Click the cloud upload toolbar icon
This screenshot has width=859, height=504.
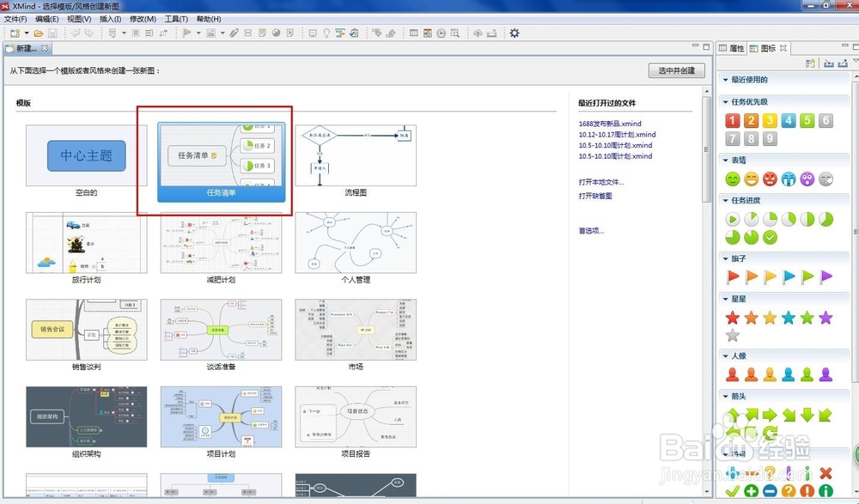(x=478, y=33)
